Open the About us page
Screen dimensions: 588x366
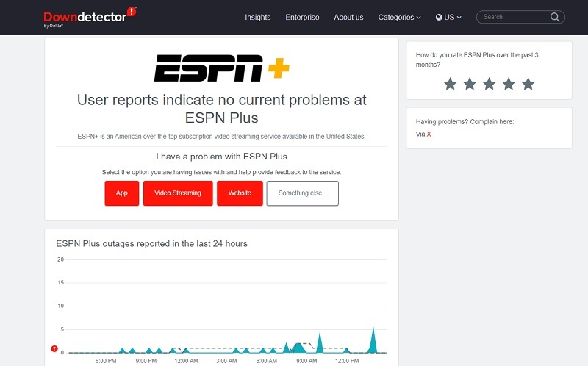[348, 17]
